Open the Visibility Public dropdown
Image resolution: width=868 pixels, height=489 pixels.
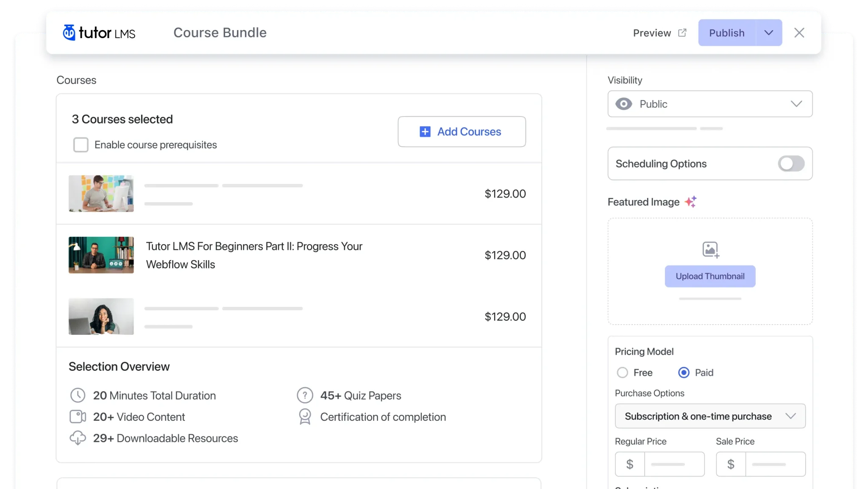(710, 104)
